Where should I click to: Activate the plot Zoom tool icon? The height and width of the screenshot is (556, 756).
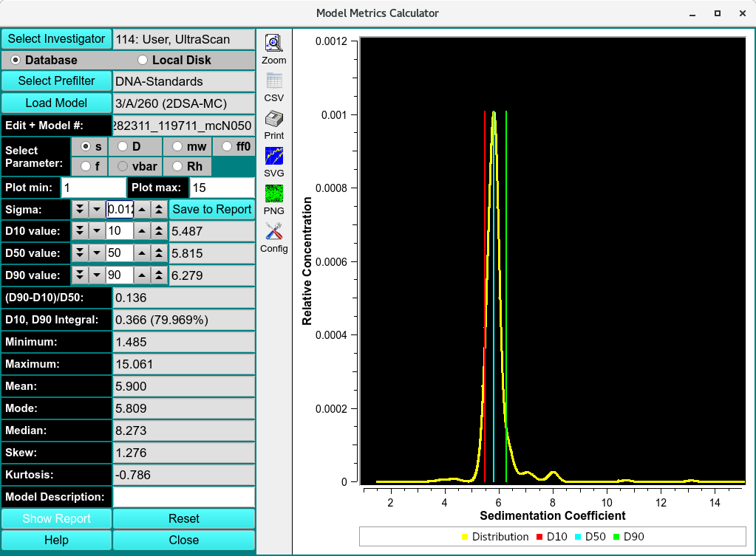point(273,44)
